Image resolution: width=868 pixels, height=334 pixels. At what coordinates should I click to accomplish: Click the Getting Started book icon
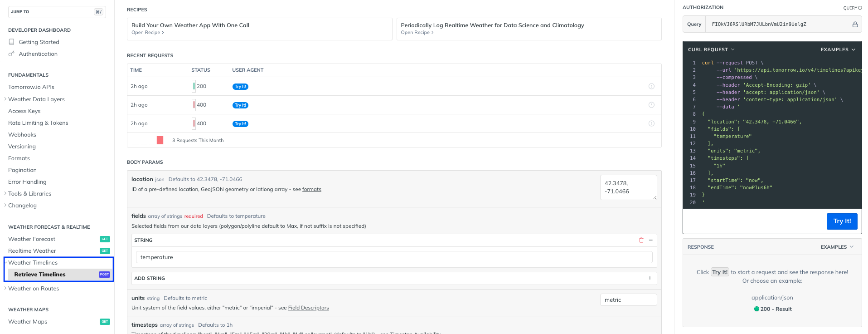11,42
